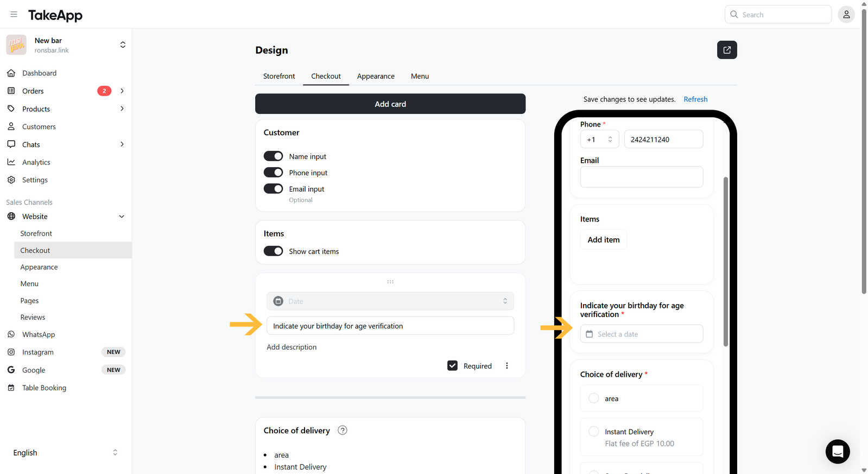This screenshot has height=474, width=868.
Task: Click the Search input field
Action: pos(778,14)
